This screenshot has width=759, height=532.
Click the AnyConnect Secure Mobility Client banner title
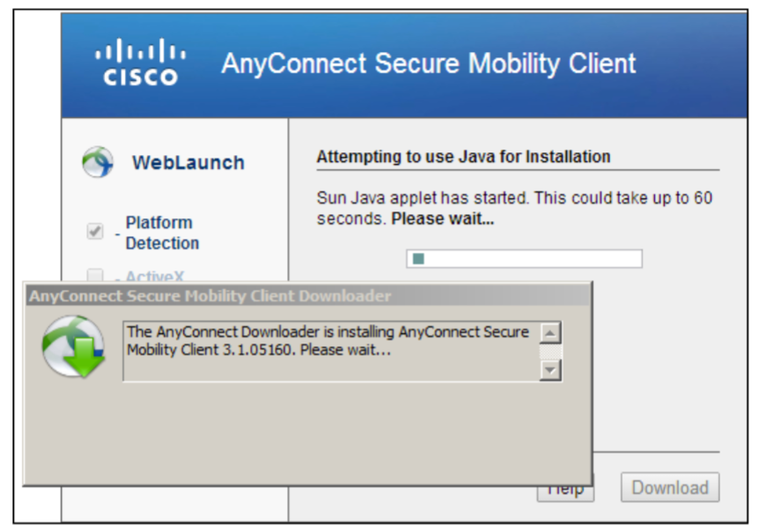click(429, 63)
